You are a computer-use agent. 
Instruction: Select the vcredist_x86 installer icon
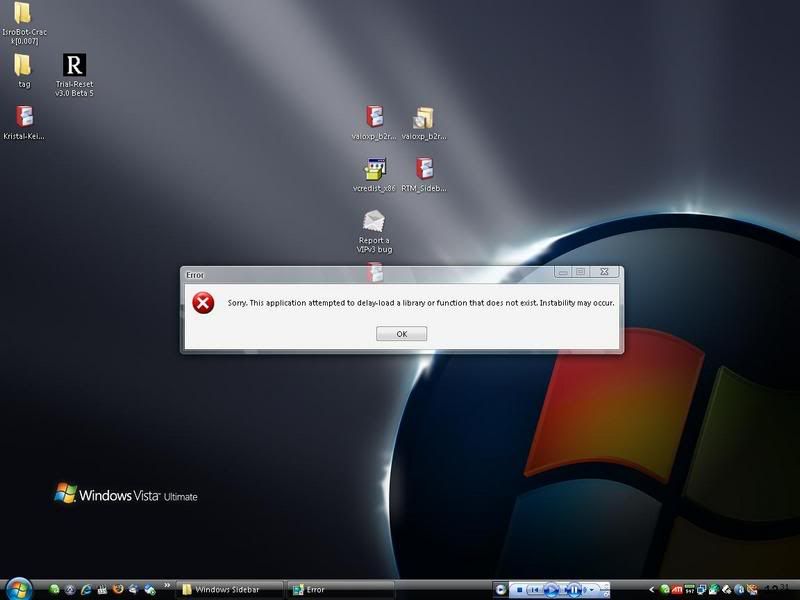(x=375, y=168)
